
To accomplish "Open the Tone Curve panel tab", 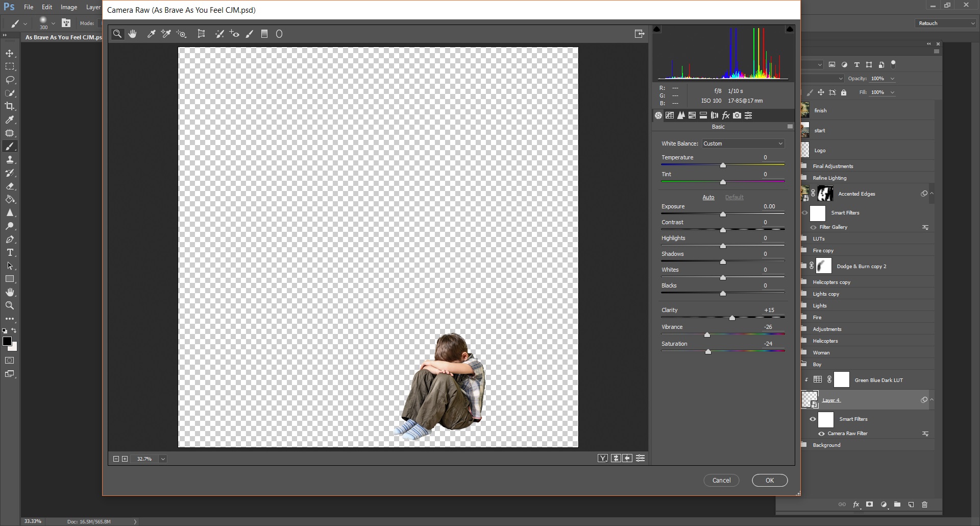I will click(x=670, y=115).
